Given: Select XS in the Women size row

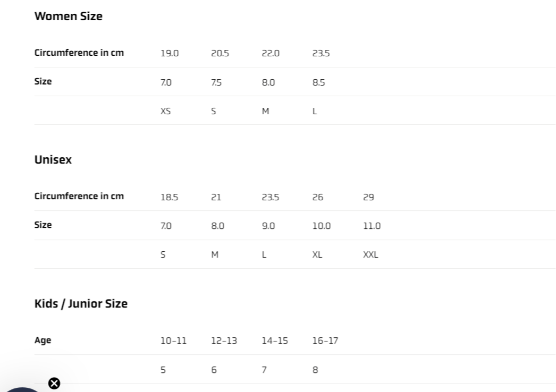Looking at the screenshot, I should coord(165,112).
